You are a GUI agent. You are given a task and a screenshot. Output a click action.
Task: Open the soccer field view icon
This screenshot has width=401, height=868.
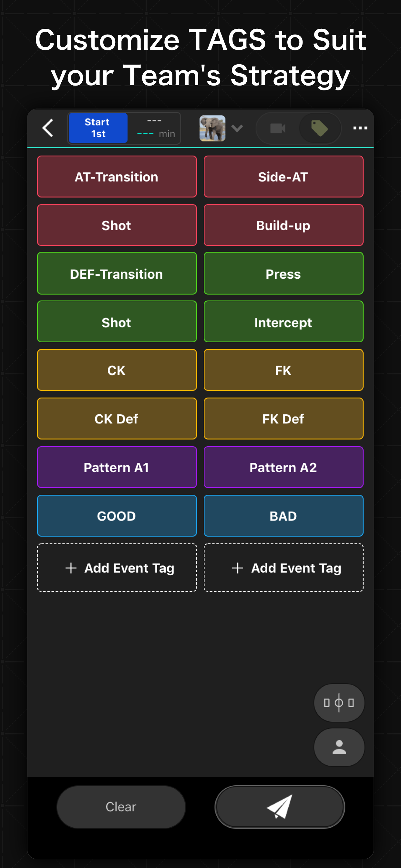point(339,703)
